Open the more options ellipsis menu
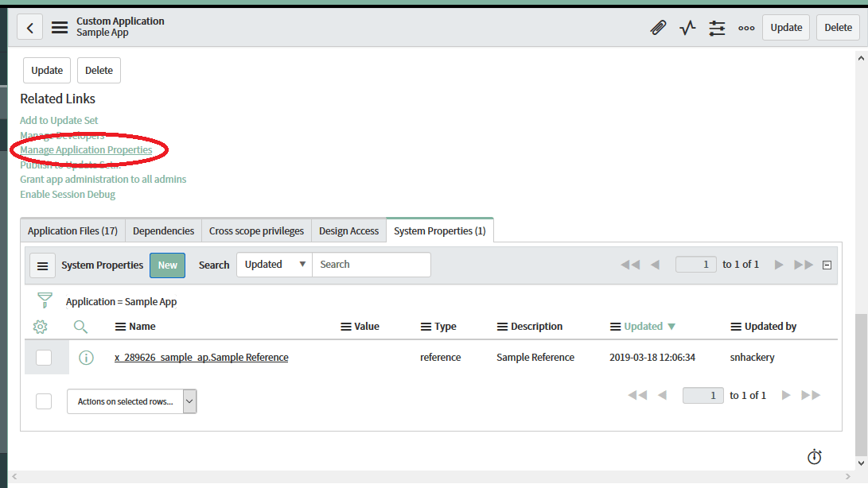This screenshot has width=868, height=488. (x=745, y=27)
